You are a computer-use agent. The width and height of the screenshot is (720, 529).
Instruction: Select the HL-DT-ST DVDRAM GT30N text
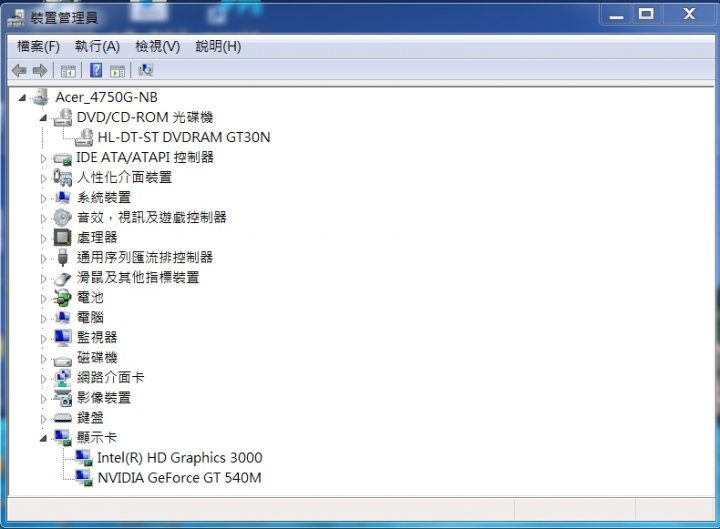pos(184,137)
